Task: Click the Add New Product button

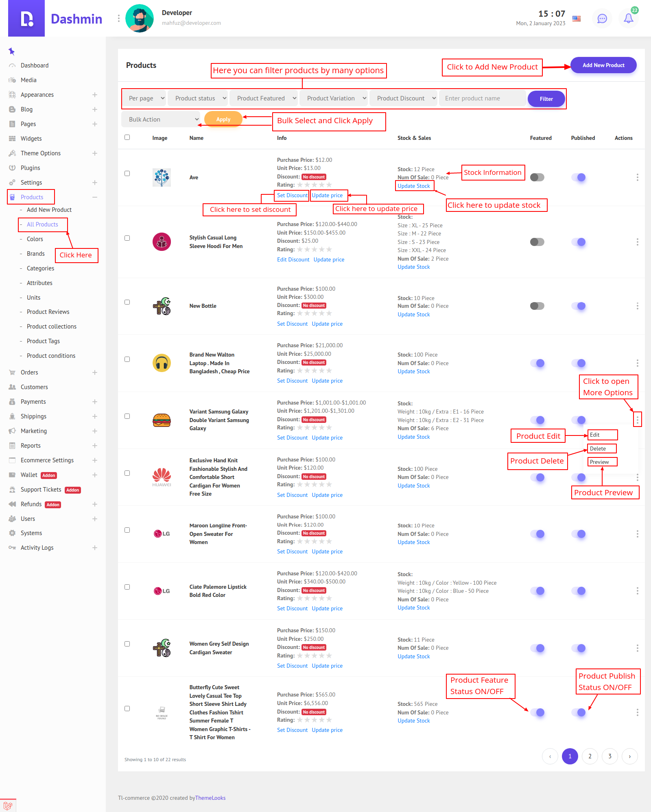Action: 603,65
